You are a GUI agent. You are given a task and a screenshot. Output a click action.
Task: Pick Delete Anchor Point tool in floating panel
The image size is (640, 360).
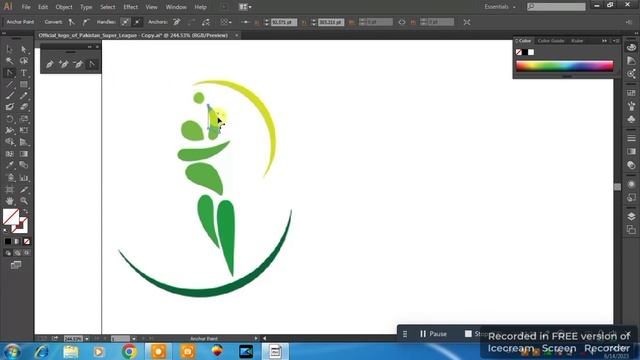[x=78, y=64]
